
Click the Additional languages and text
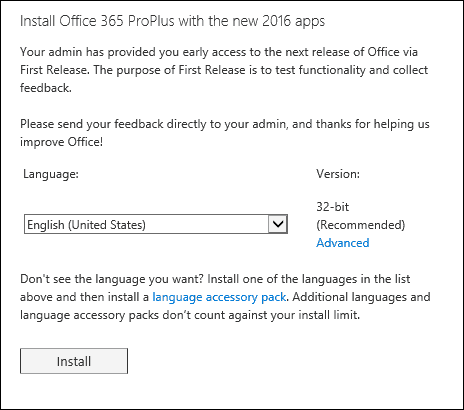[x=361, y=297]
